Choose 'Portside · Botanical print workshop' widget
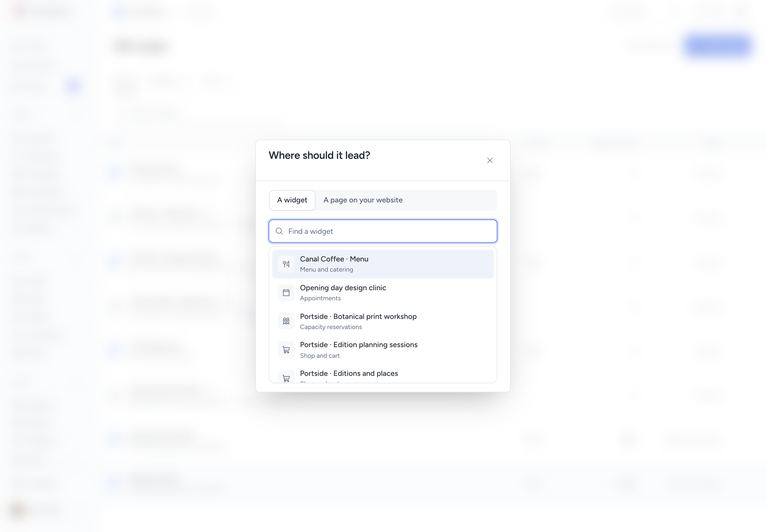Image resolution: width=766 pixels, height=532 pixels. (383, 321)
